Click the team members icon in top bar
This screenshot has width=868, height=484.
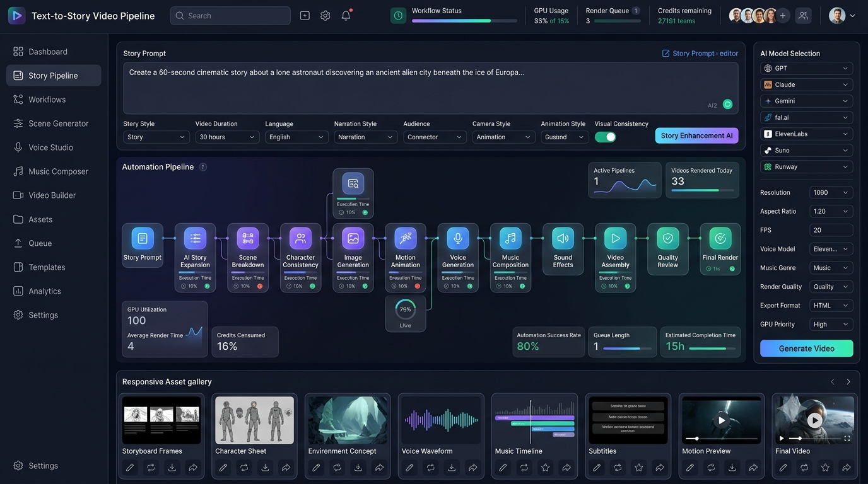coord(803,16)
